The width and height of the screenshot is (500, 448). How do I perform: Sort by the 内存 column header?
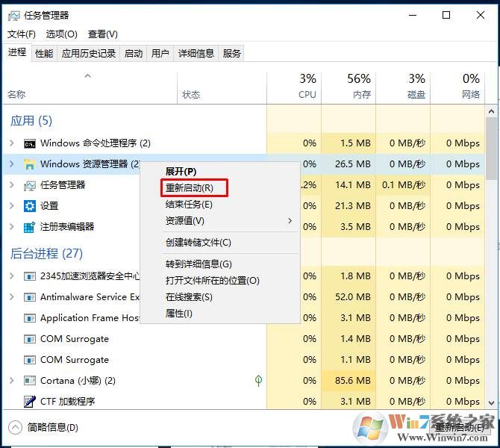pos(349,87)
